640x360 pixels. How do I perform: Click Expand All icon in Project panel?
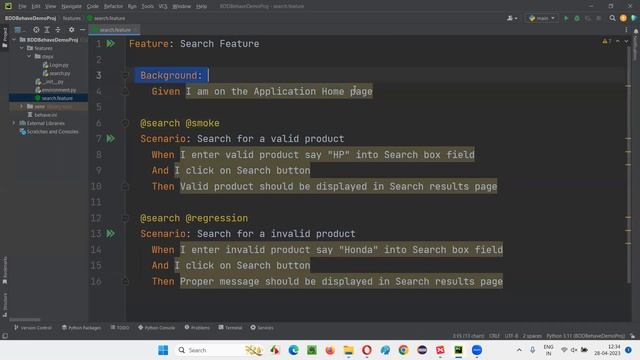point(47,30)
